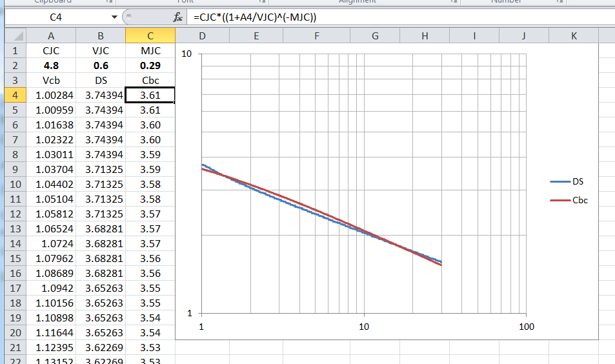Select cell with value 1.00959

51,110
